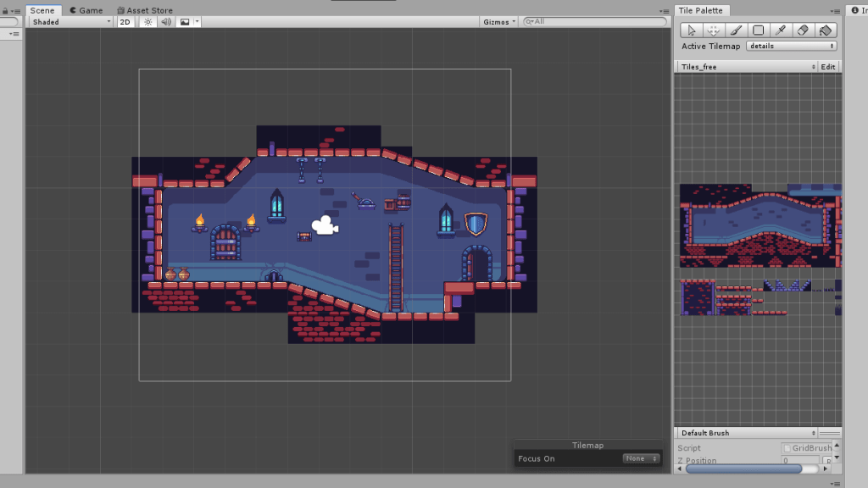868x488 pixels.
Task: Open the Active Tilemap details dropdown
Action: [791, 47]
